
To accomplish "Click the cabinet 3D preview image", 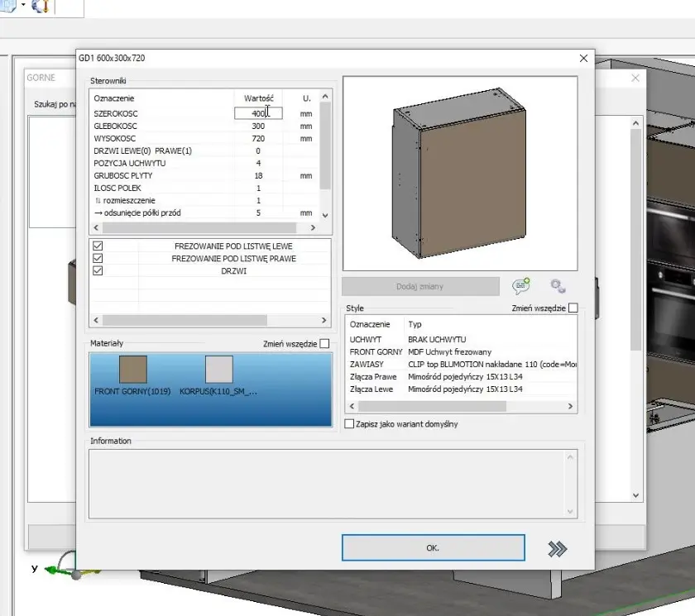I will point(459,173).
